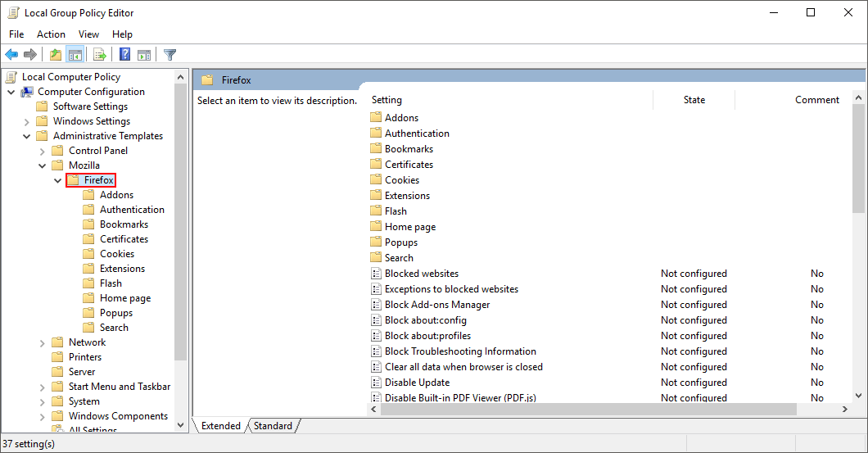Select Printers in the tree

[x=85, y=357]
